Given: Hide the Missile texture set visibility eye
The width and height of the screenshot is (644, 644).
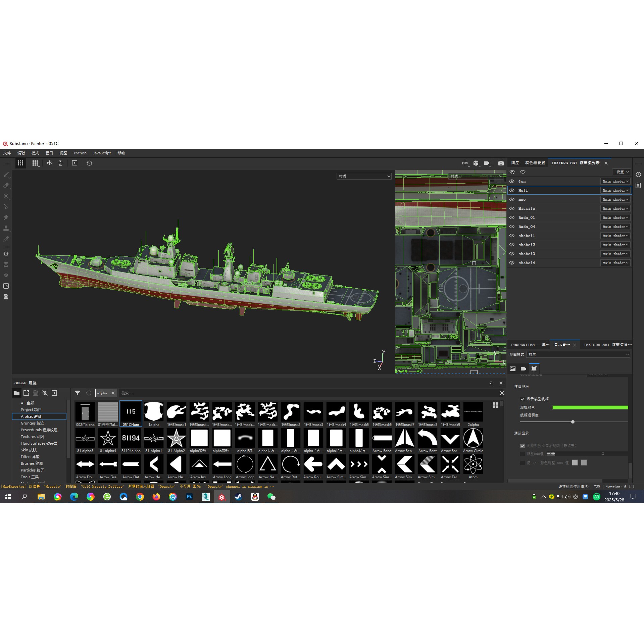Looking at the screenshot, I should pos(511,208).
